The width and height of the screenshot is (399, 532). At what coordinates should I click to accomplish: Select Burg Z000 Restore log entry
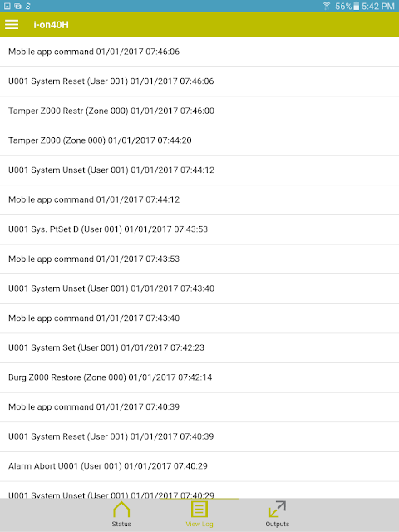point(199,377)
